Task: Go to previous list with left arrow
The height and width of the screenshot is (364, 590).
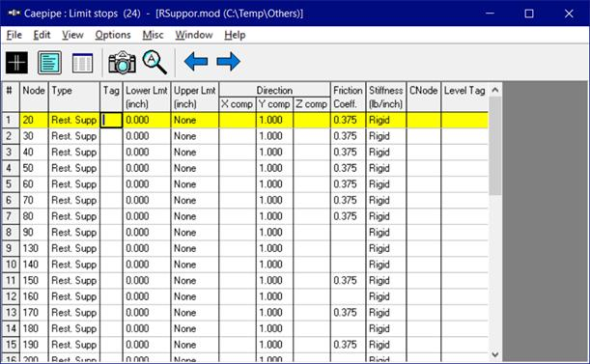Action: [x=196, y=62]
